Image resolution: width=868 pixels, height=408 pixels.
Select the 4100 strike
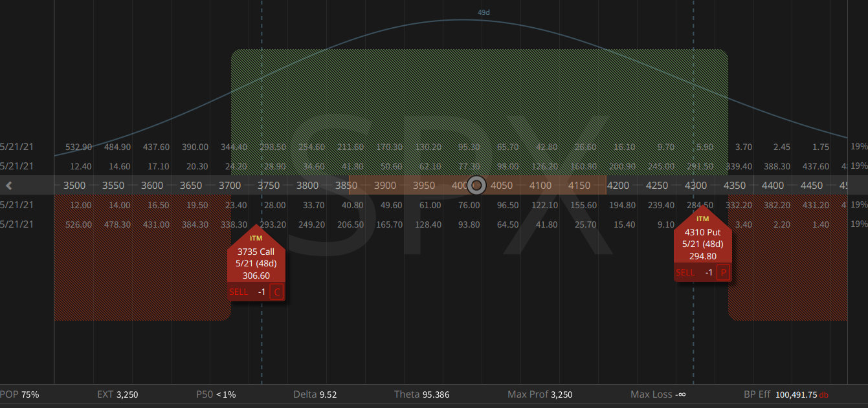(x=540, y=186)
